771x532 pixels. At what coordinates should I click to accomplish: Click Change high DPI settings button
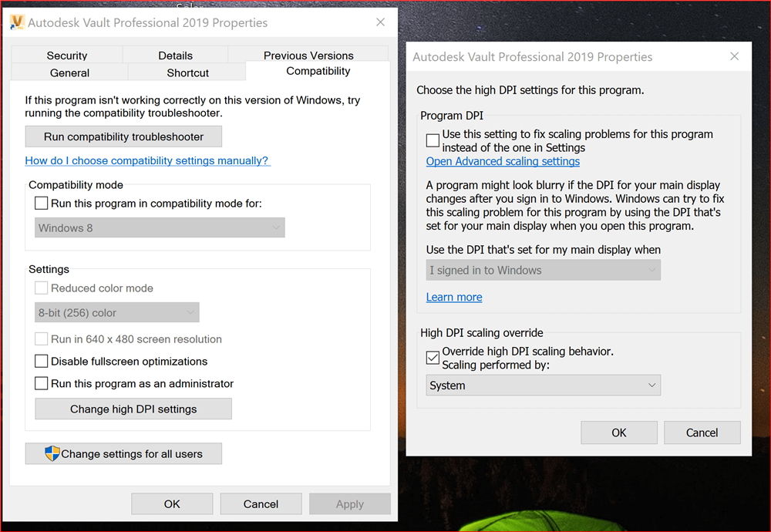click(x=133, y=409)
